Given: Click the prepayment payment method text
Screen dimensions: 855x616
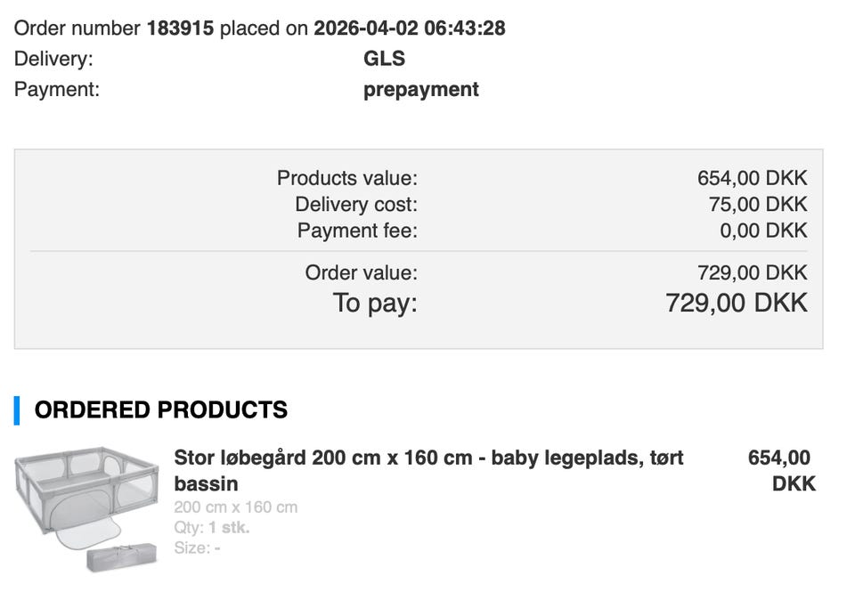Looking at the screenshot, I should pos(420,90).
